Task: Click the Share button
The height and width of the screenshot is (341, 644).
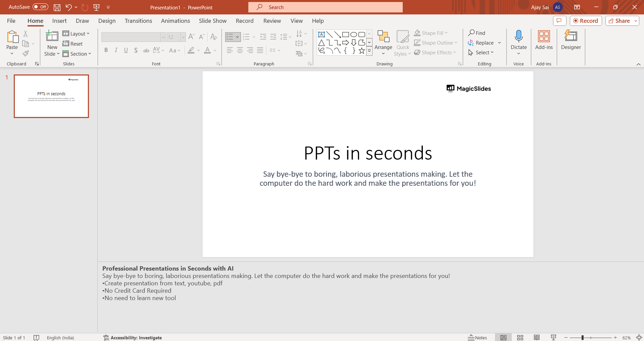Action: pos(620,21)
